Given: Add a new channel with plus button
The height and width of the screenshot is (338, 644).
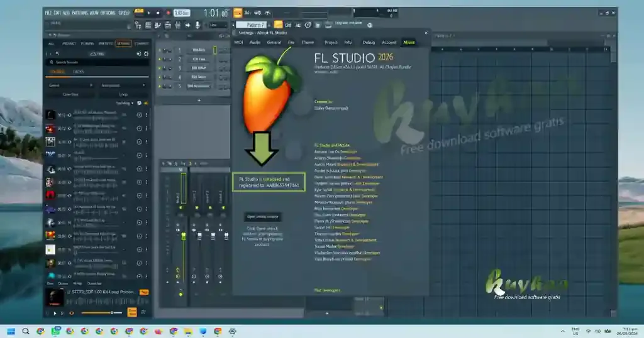Looking at the screenshot, I should point(199,100).
